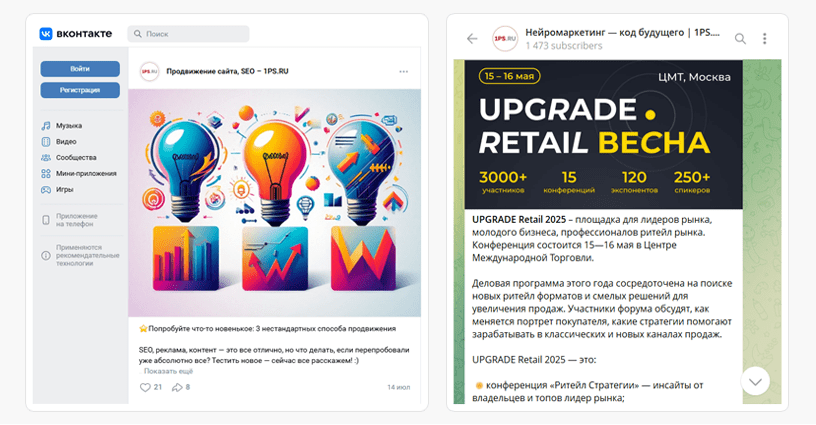Open Музыка in VK sidebar
Screen dimensions: 816x425
coord(69,126)
